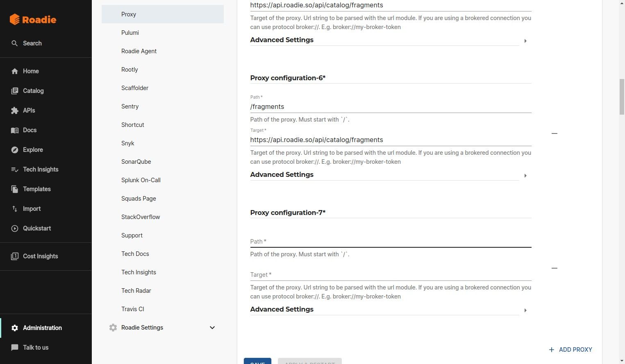Click the Talk to us chat icon
This screenshot has height=364, width=625.
[15, 348]
